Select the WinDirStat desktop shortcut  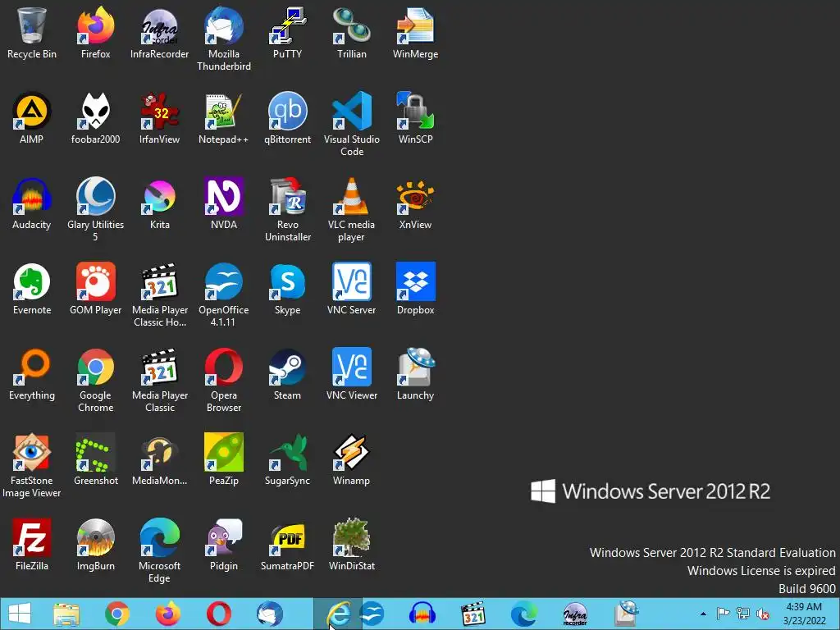351,545
